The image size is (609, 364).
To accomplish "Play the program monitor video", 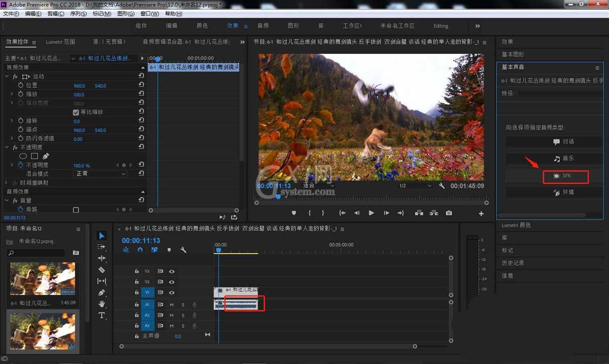I will pos(371,213).
